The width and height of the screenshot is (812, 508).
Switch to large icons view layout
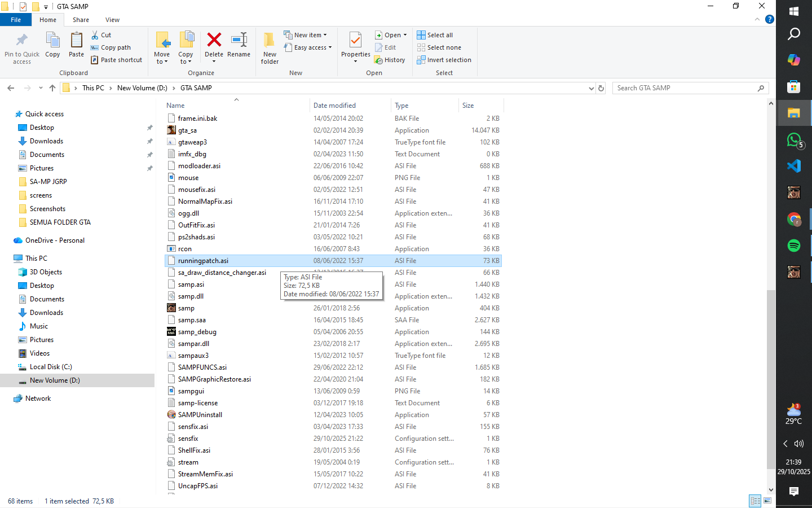(767, 501)
